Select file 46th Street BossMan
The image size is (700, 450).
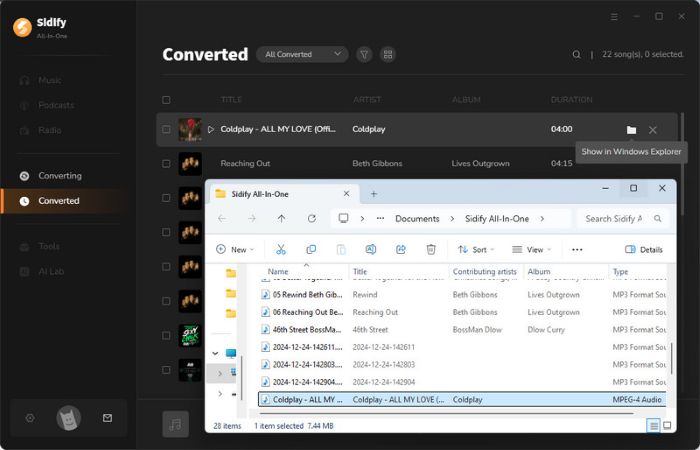click(462, 329)
